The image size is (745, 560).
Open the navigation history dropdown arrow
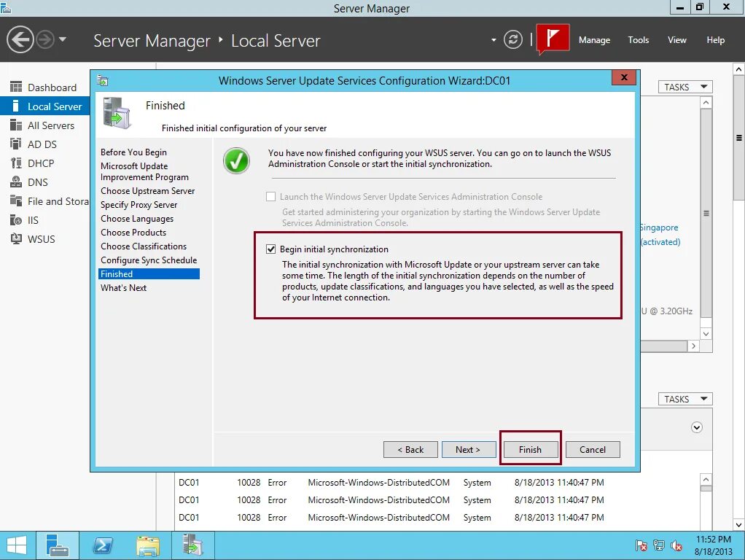coord(62,39)
